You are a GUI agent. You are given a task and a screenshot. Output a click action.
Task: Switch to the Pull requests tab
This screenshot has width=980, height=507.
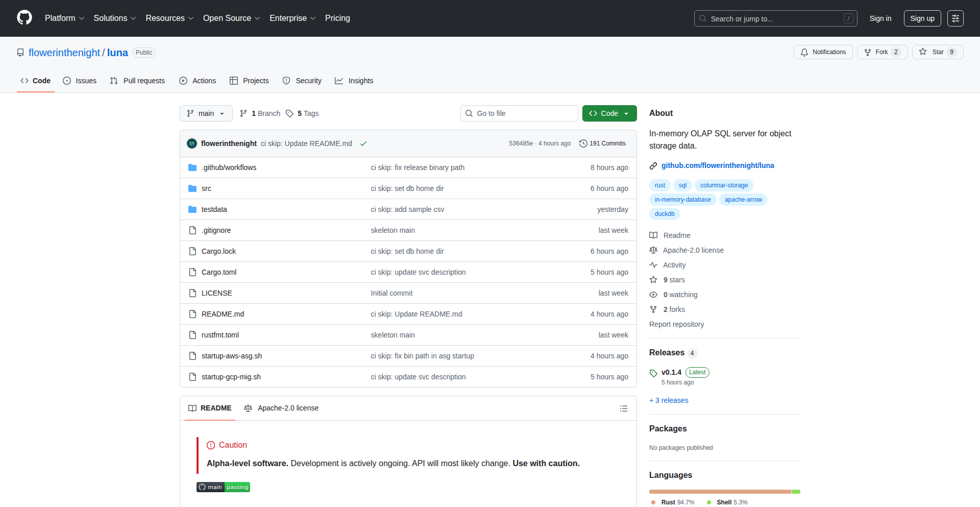(137, 81)
